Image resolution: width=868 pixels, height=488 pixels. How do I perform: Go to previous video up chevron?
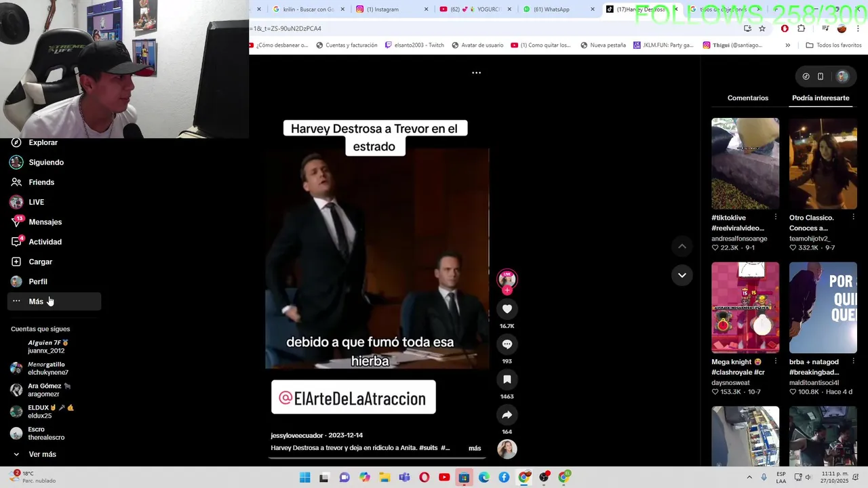click(x=682, y=247)
